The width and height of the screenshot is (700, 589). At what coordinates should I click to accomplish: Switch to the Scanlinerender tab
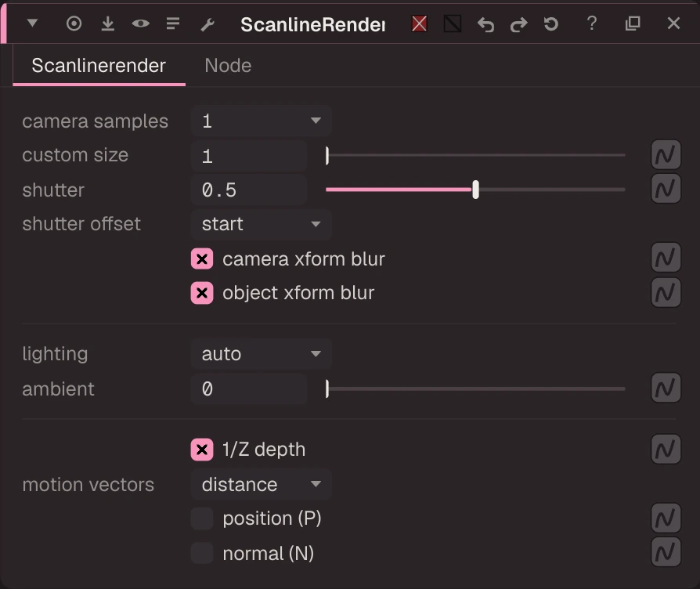(99, 66)
